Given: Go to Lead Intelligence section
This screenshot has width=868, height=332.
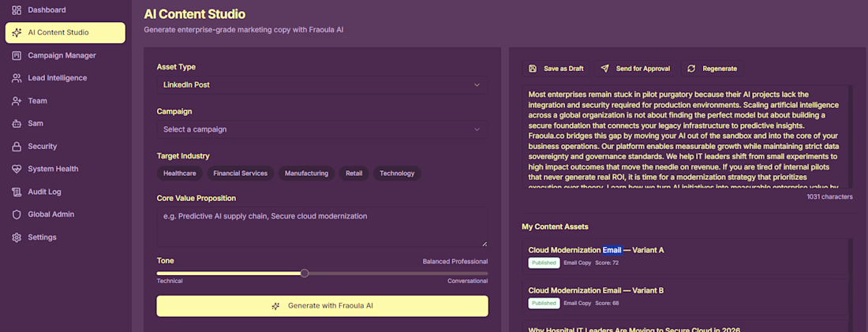Looking at the screenshot, I should pos(65,78).
